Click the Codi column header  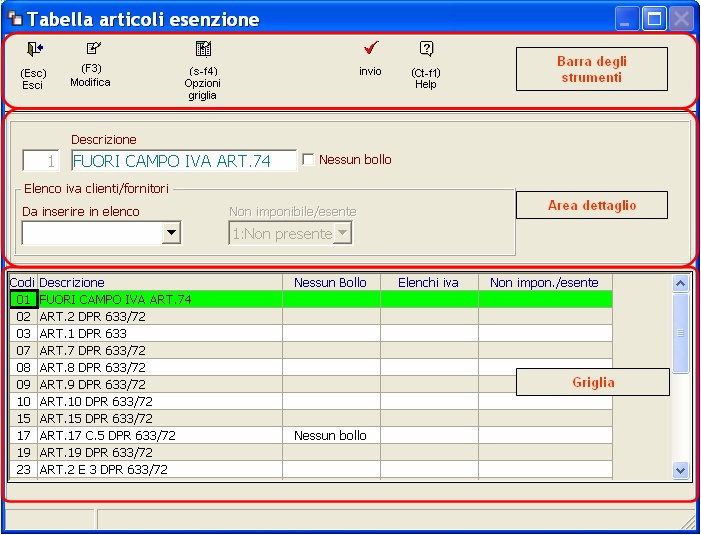point(23,282)
